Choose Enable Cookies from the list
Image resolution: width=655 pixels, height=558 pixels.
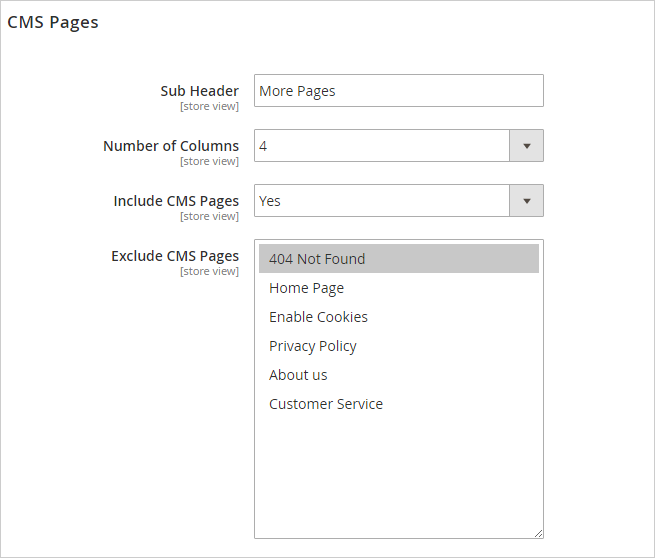318,317
